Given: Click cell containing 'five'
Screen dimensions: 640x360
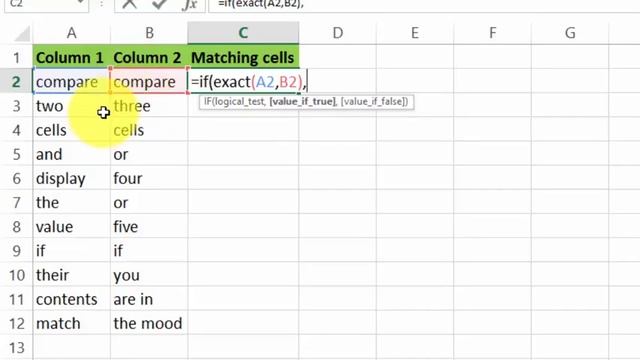Looking at the screenshot, I should pyautogui.click(x=149, y=227).
